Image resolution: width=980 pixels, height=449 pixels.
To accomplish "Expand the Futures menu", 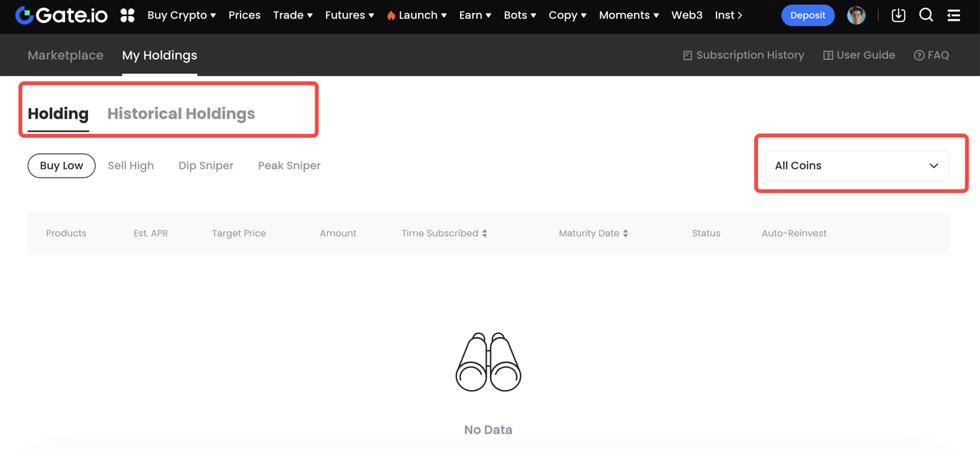I will pos(349,15).
